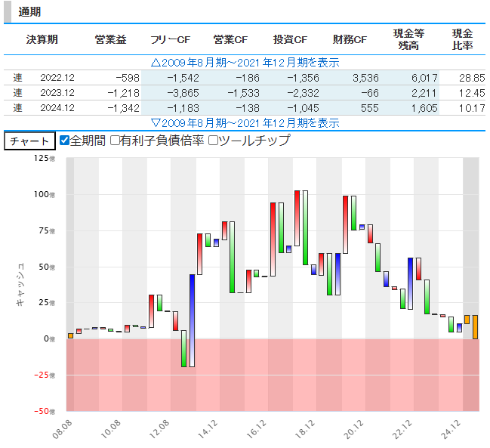The image size is (490, 448).
Task: Click financing CF value 555
Action: click(x=370, y=108)
